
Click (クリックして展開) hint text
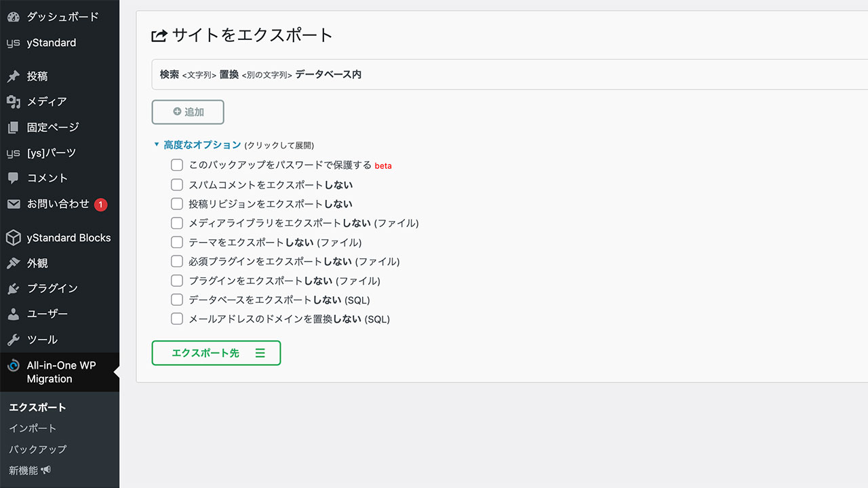point(279,145)
